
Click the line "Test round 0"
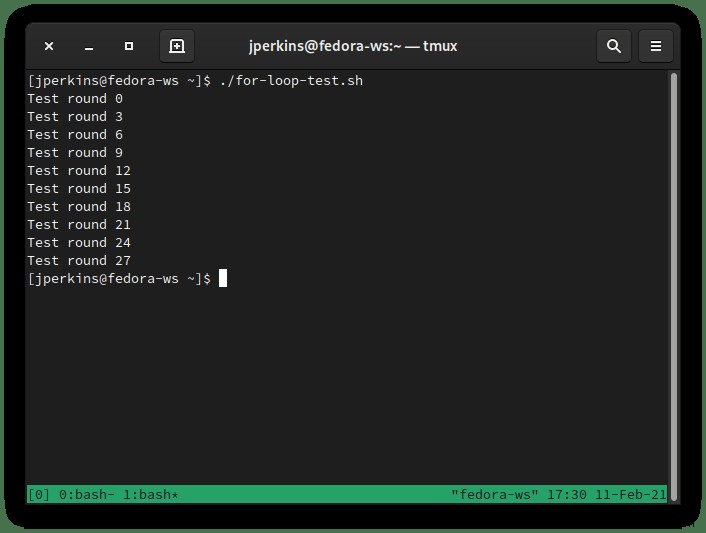coord(75,99)
